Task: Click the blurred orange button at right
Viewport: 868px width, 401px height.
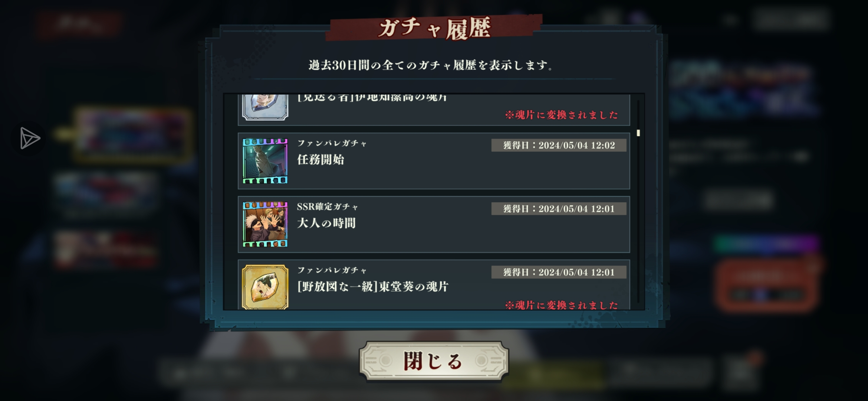Action: [x=768, y=285]
